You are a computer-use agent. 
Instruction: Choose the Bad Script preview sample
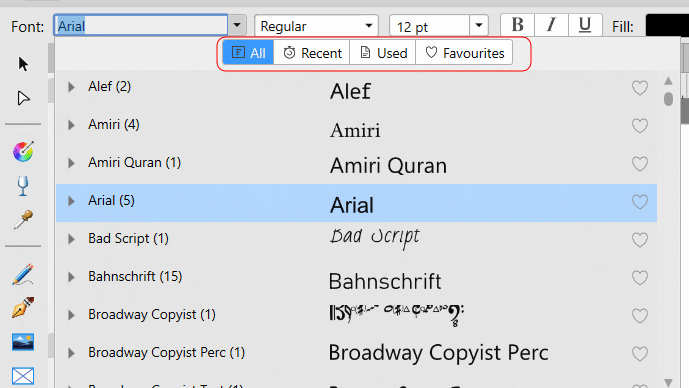[x=375, y=238]
